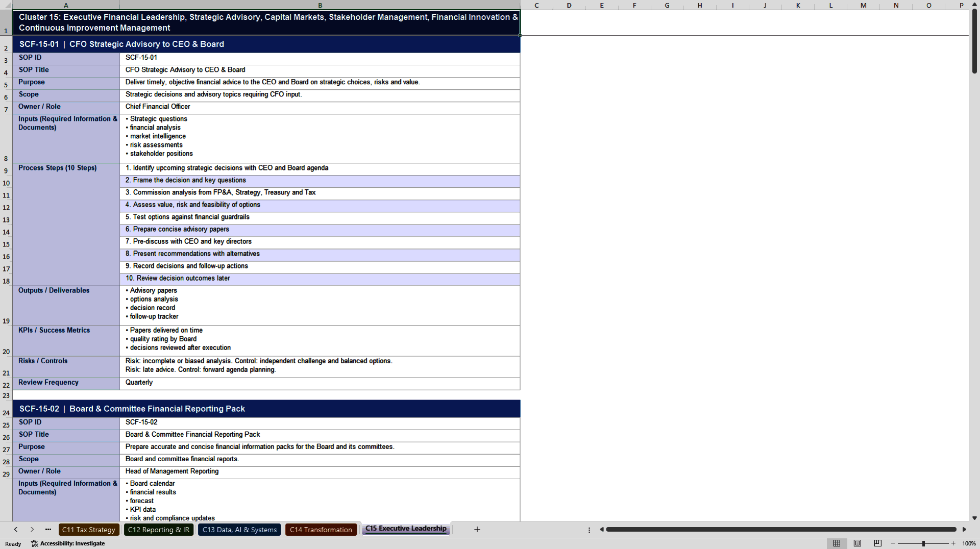Open C11 Tax Strategy sheet

pos(89,530)
